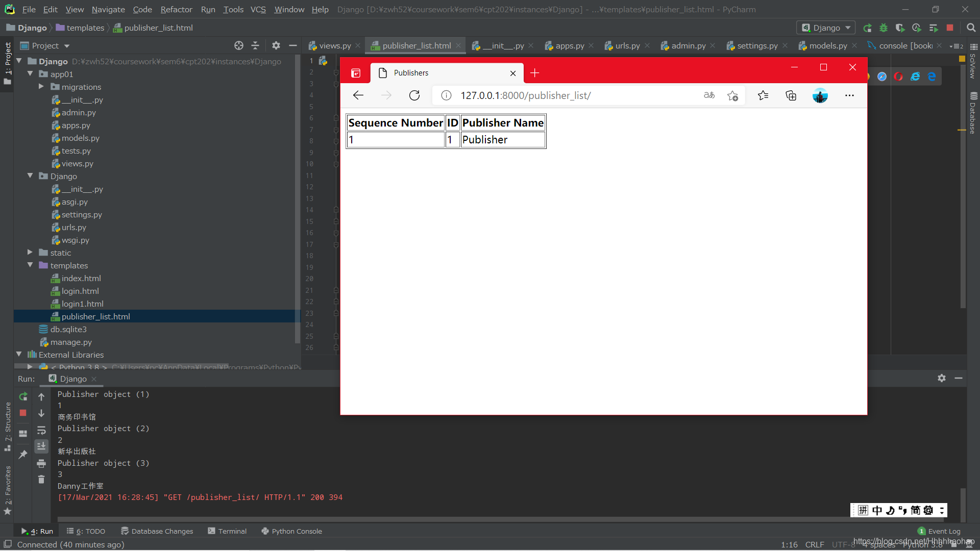Select the Django run configuration
This screenshot has height=551, width=980.
[826, 28]
